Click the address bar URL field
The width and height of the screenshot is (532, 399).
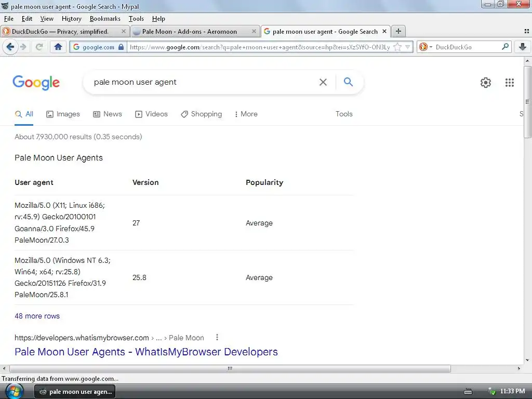tap(260, 47)
